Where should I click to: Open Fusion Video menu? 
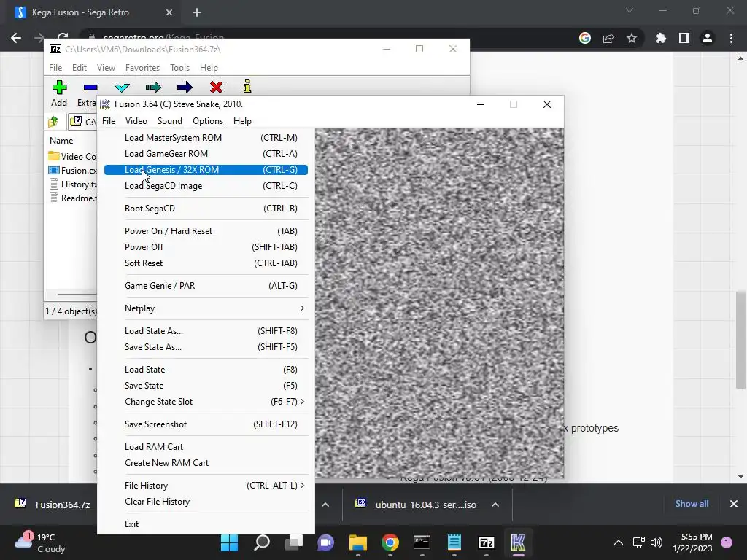[x=136, y=121]
